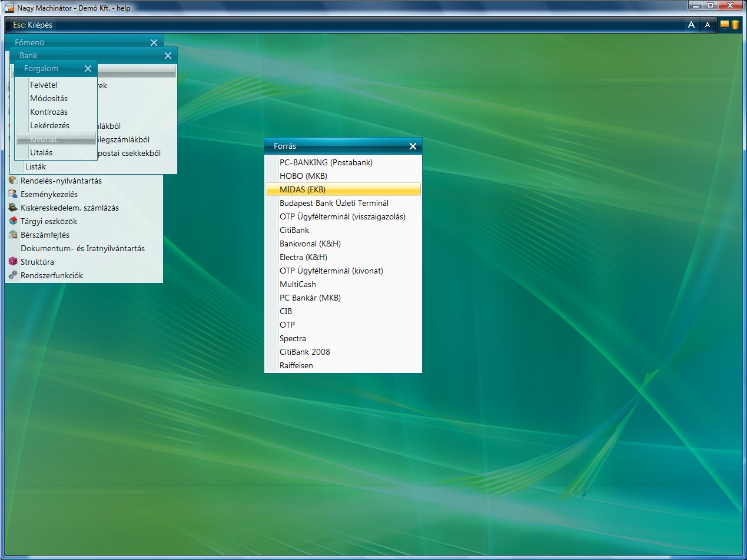Select highlighted MIDAS (EKB) source

click(343, 189)
